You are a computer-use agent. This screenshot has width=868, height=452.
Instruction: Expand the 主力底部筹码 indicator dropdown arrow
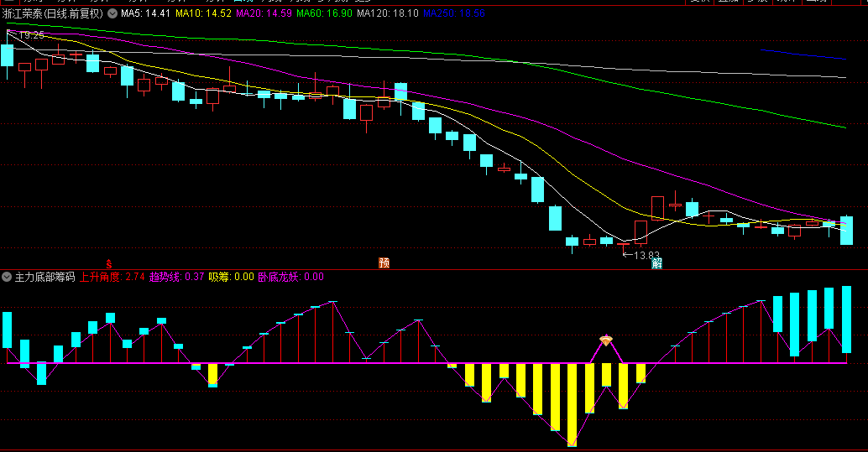7,277
